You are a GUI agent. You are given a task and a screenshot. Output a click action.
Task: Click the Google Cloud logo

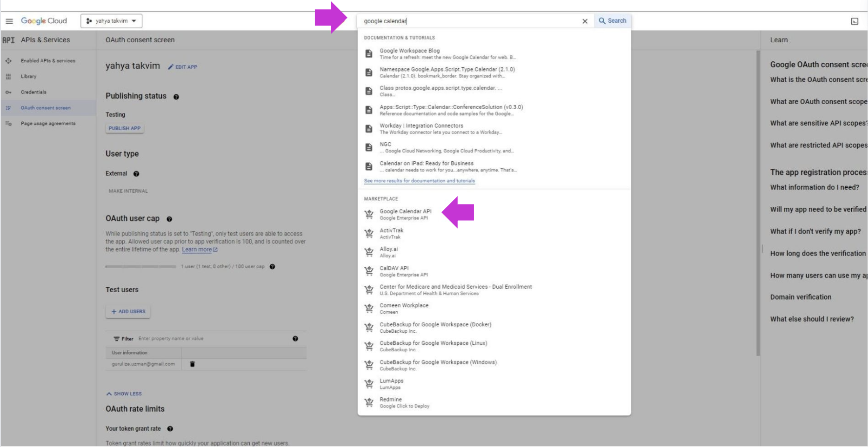[44, 21]
